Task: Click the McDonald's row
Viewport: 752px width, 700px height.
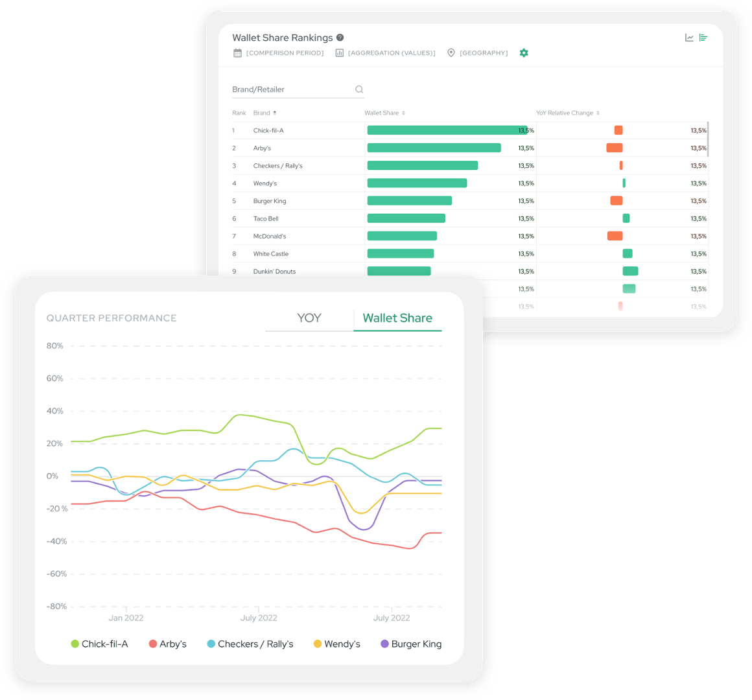Action: [x=470, y=236]
